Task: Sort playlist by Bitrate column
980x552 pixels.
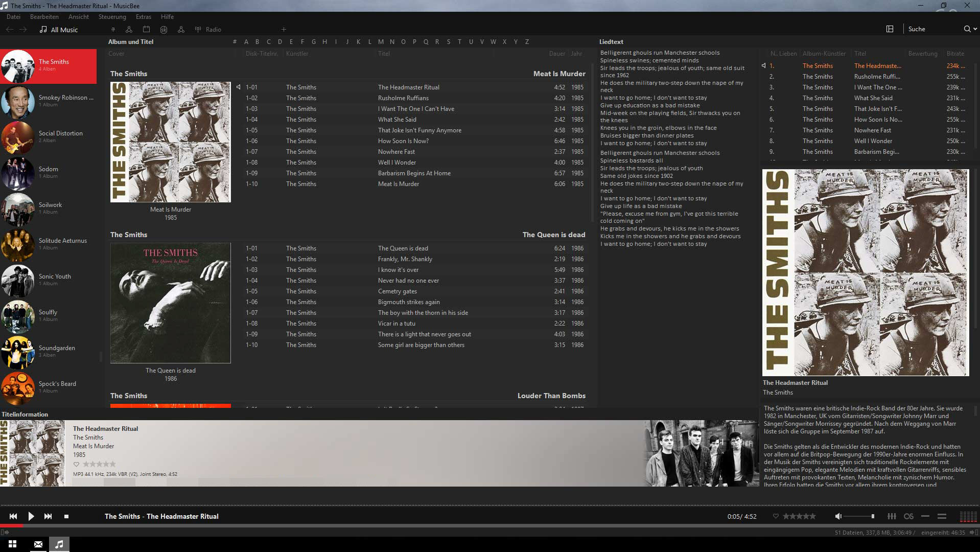Action: pos(955,54)
